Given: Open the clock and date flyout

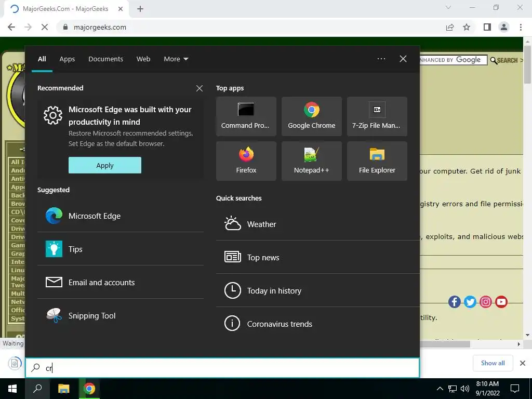Looking at the screenshot, I should click(487, 389).
